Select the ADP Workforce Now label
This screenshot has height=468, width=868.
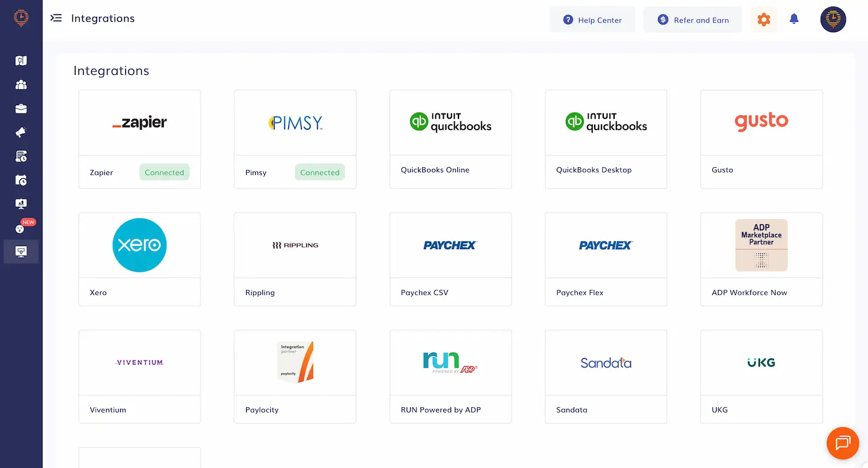tap(749, 292)
